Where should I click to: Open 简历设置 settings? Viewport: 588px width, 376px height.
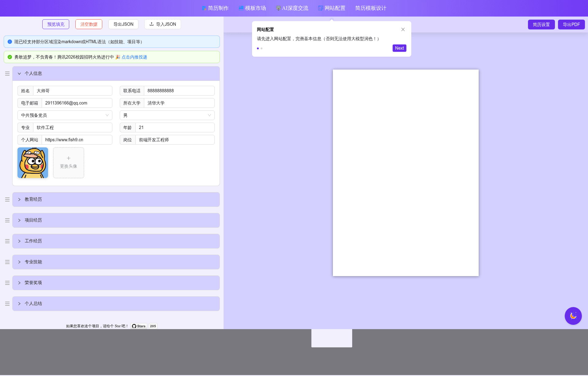coord(541,25)
